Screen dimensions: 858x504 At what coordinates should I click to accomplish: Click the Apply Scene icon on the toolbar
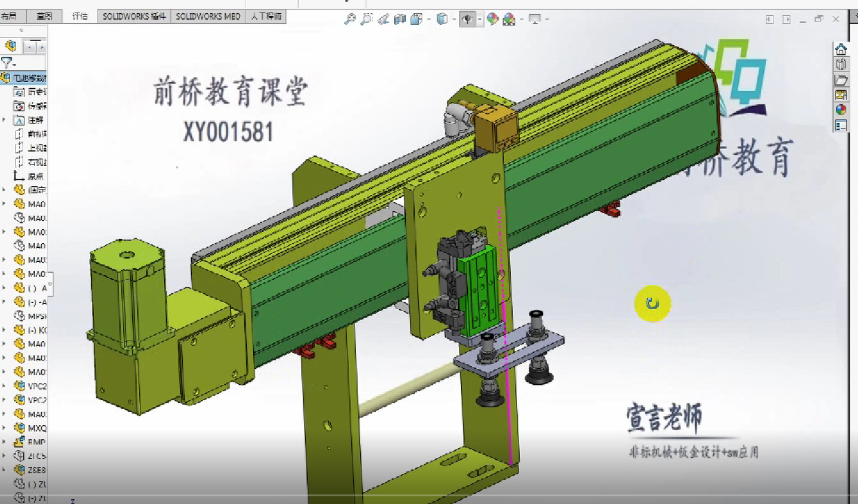(509, 19)
